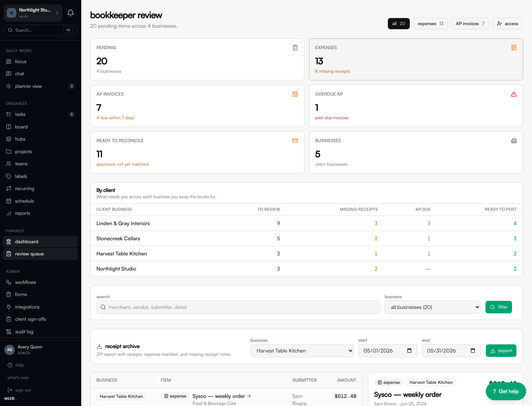The height and width of the screenshot is (406, 532).
Task: Click the 4 due within 7 days text
Action: pyautogui.click(x=115, y=118)
